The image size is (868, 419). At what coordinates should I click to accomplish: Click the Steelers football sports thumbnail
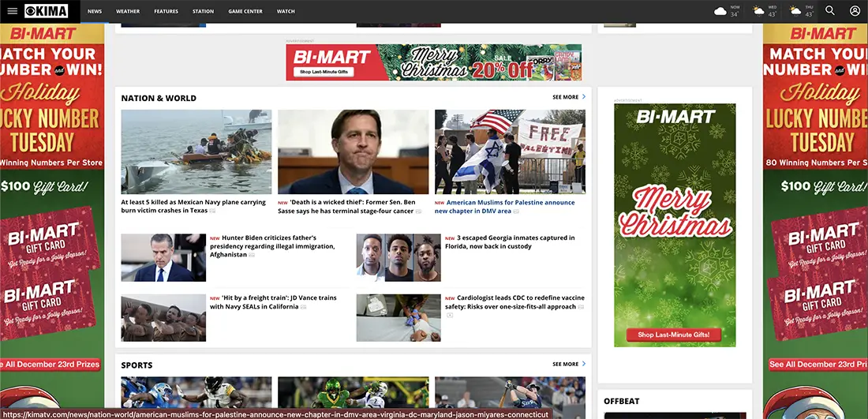(x=196, y=392)
